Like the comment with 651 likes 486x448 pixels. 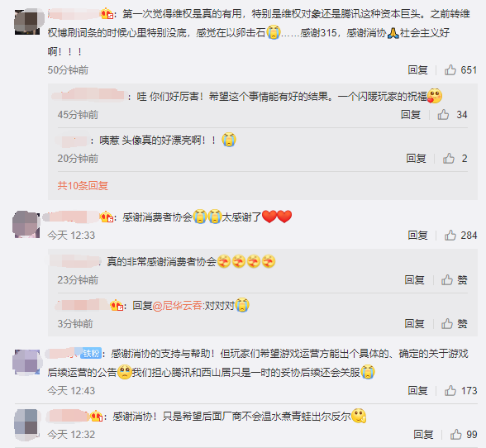click(x=460, y=70)
